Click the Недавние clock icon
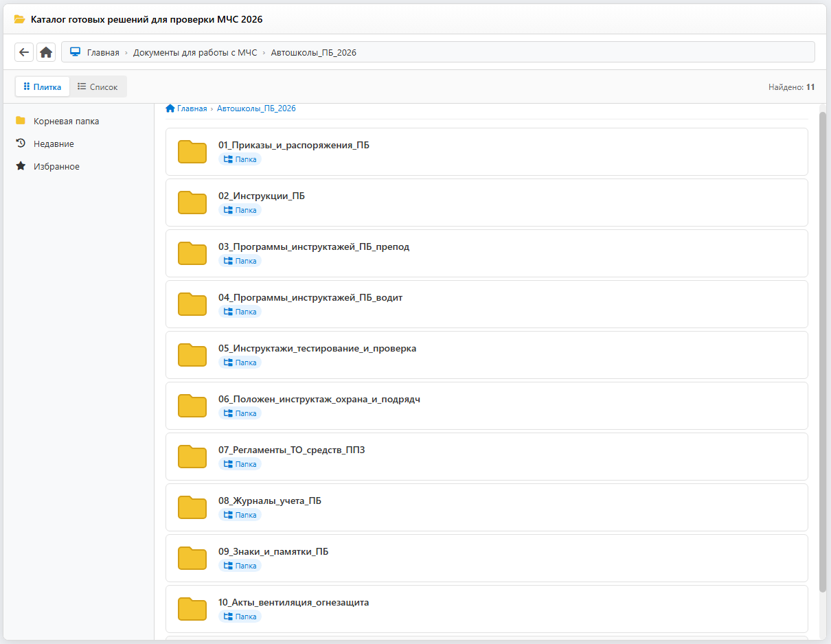831x644 pixels. point(21,143)
